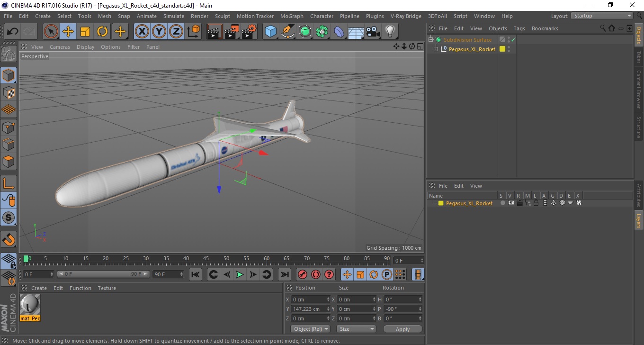Toggle X axis lock
The image size is (644, 345).
tap(142, 32)
